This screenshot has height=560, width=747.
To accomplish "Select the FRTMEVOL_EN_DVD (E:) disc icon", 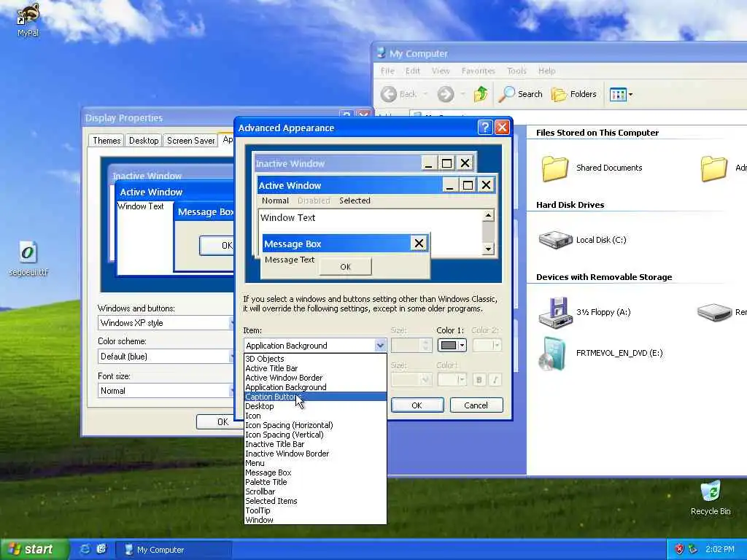I will click(x=553, y=354).
